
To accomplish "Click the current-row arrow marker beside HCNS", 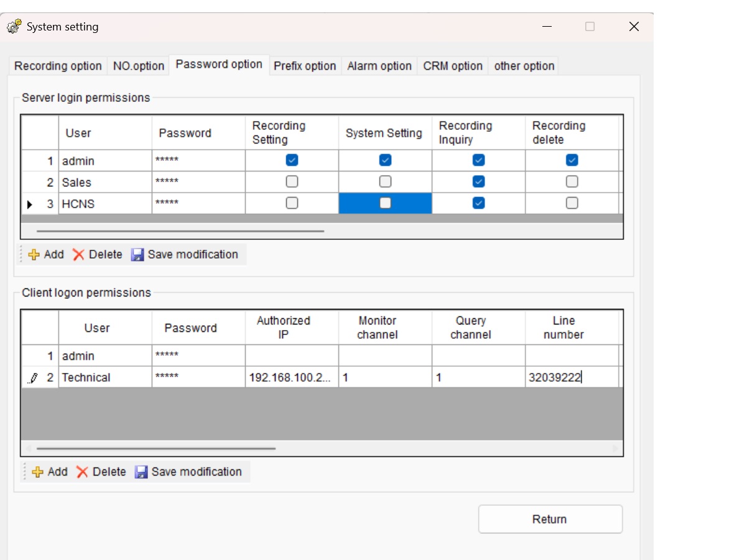I will point(29,204).
